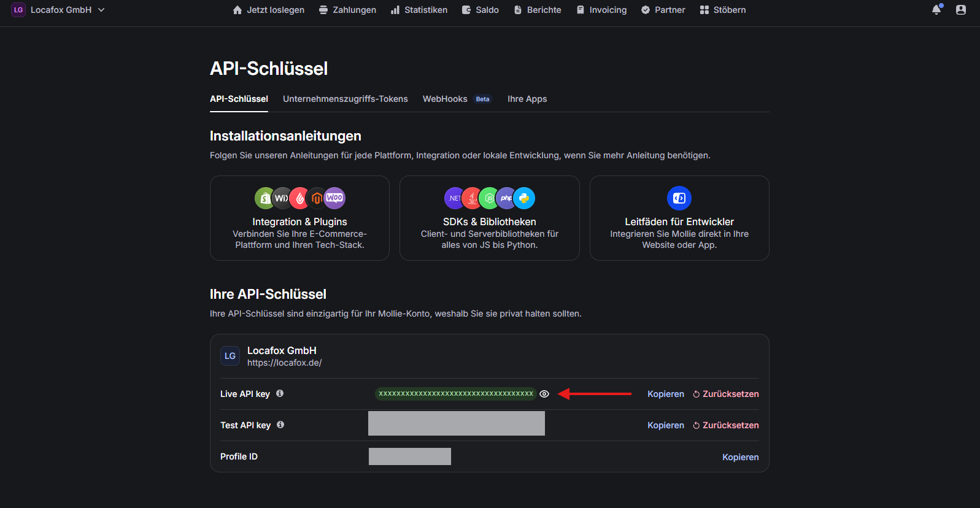
Task: Click the document icon beside Berichte
Action: click(518, 10)
